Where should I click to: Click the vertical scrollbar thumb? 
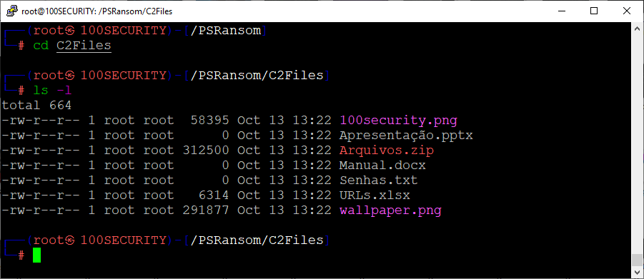pyautogui.click(x=637, y=260)
